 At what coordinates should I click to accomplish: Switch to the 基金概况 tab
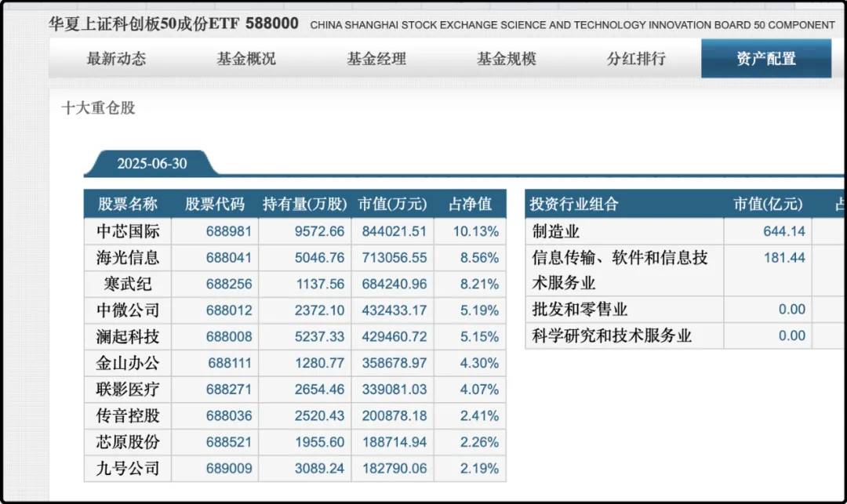246,59
